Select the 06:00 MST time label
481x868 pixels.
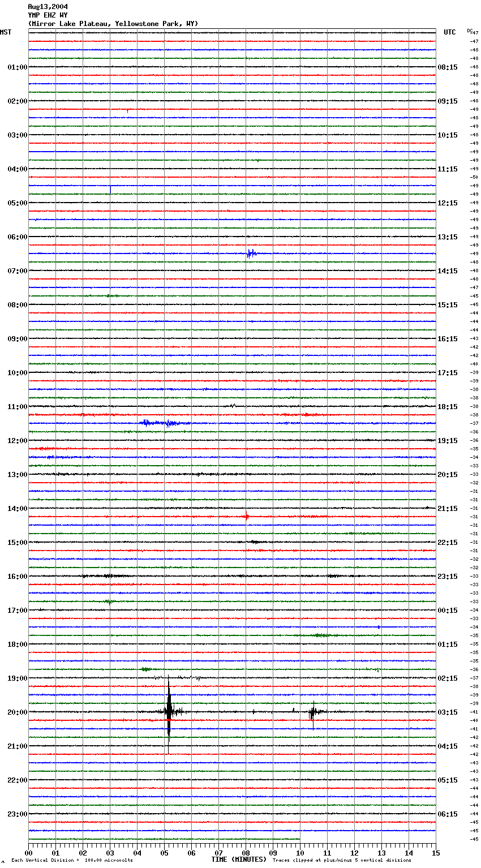[x=18, y=237]
